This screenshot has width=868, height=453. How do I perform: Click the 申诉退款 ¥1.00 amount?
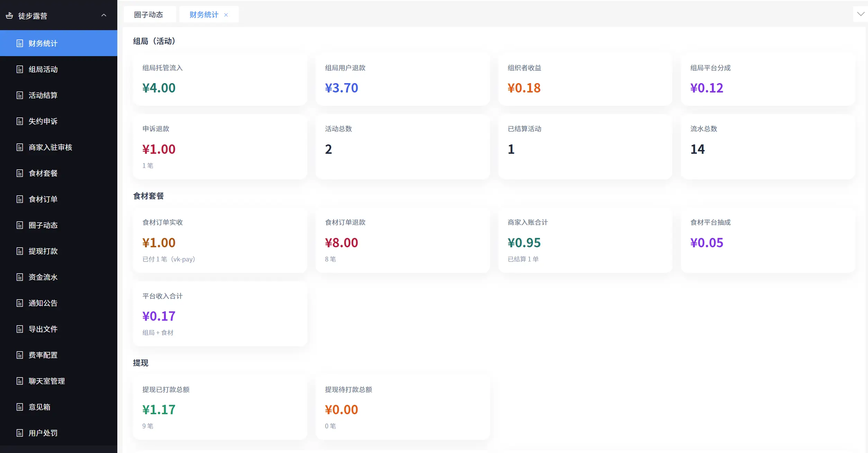pos(159,149)
